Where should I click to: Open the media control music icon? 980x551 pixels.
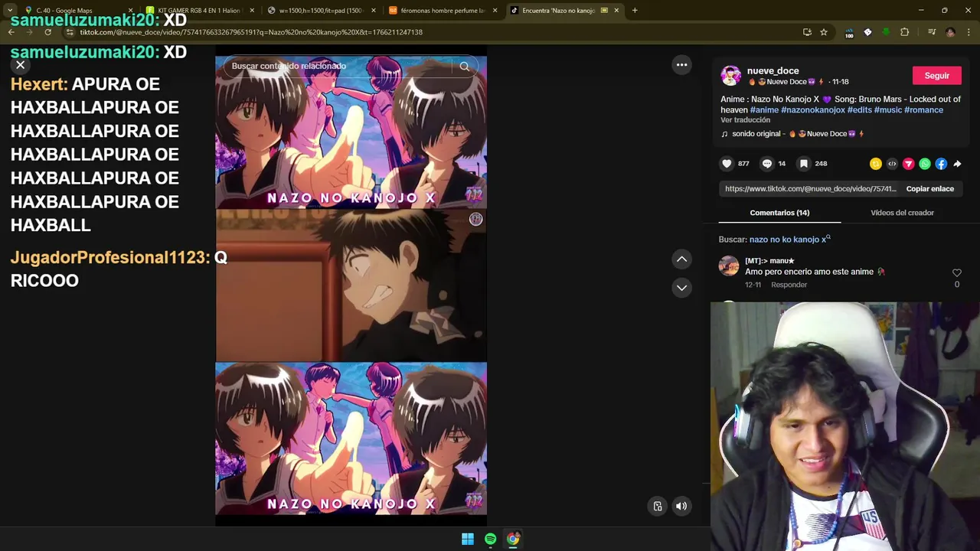pos(931,32)
